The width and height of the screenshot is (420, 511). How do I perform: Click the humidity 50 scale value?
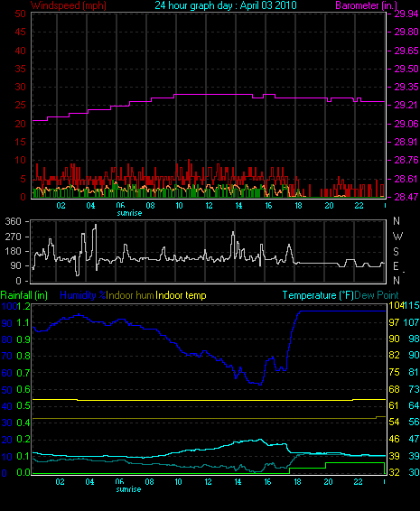tap(7, 390)
